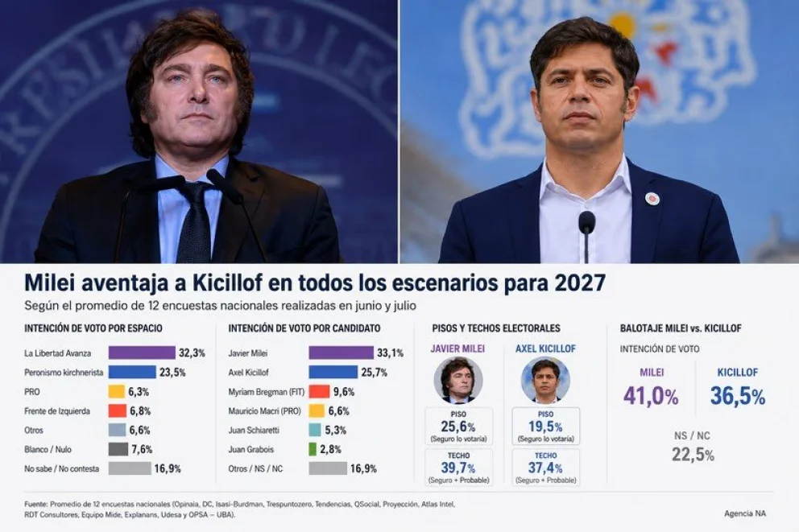Click the Kicillof TECHO 37,4% box
799x532 pixels.
[546, 468]
